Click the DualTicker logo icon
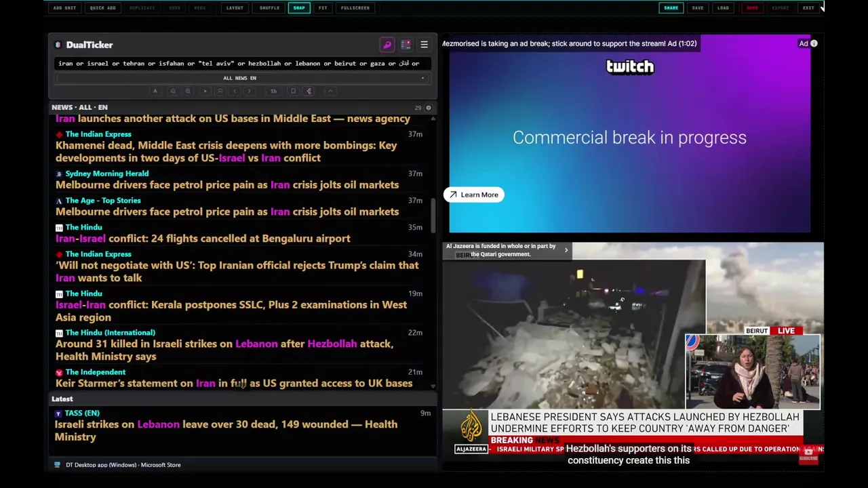Screen dimensions: 868x488 pos(58,45)
